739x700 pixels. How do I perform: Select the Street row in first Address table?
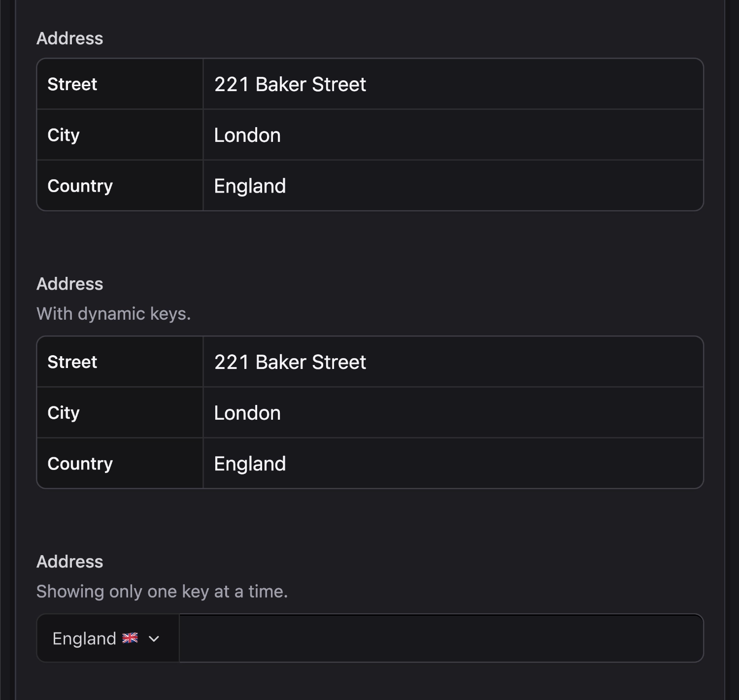72,84
